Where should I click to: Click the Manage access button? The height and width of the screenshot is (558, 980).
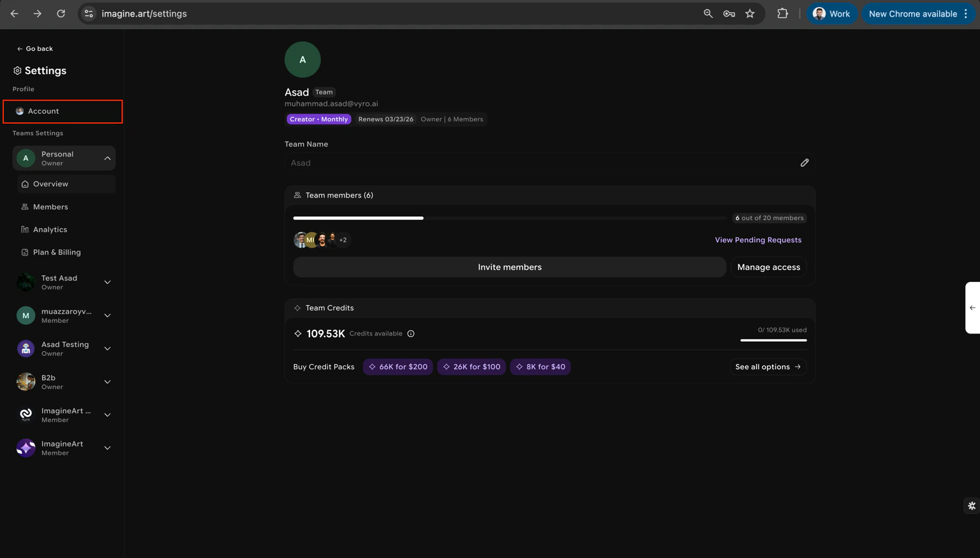coord(768,267)
